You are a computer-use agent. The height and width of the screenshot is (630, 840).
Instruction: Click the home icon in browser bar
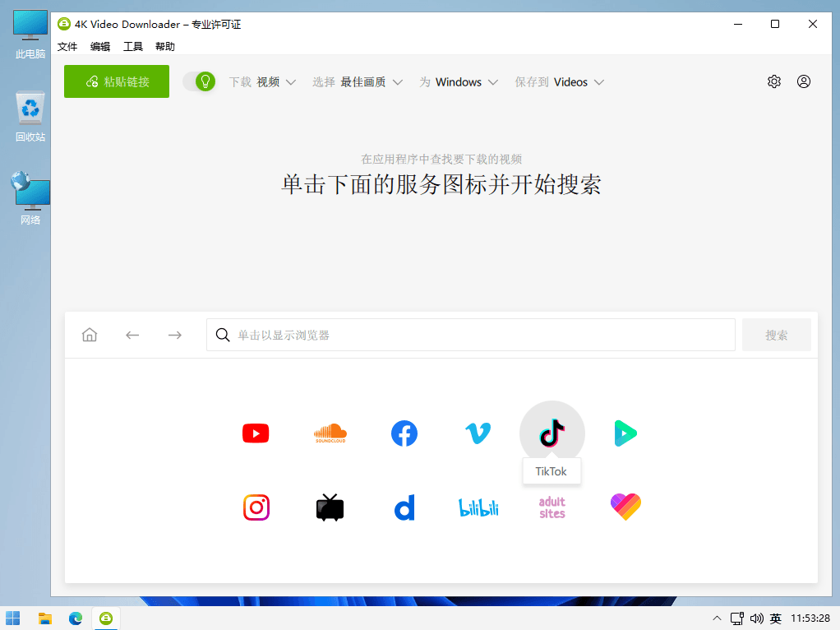90,335
